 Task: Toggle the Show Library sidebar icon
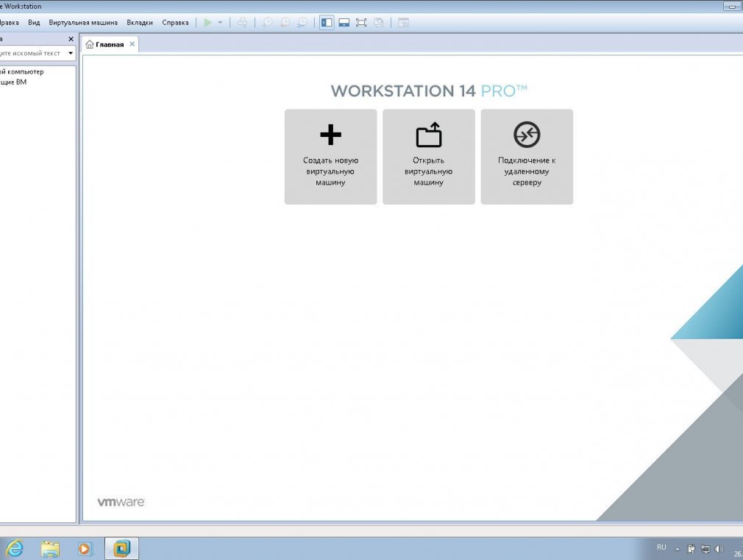coord(327,22)
